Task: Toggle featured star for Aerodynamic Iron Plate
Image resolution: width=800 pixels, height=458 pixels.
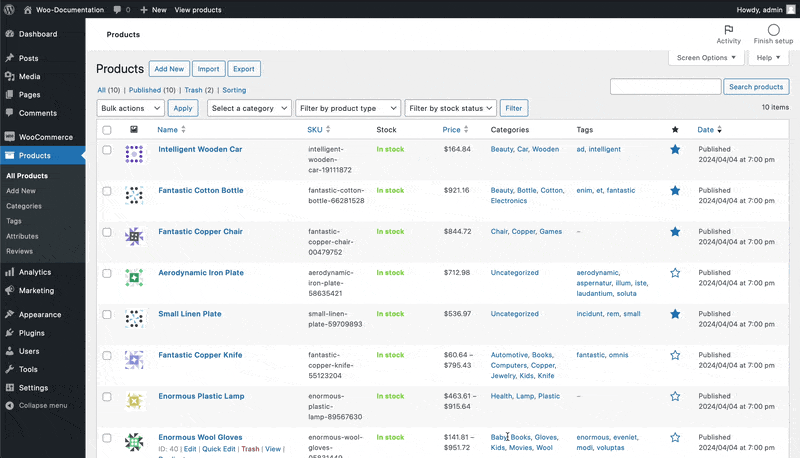Action: point(675,273)
